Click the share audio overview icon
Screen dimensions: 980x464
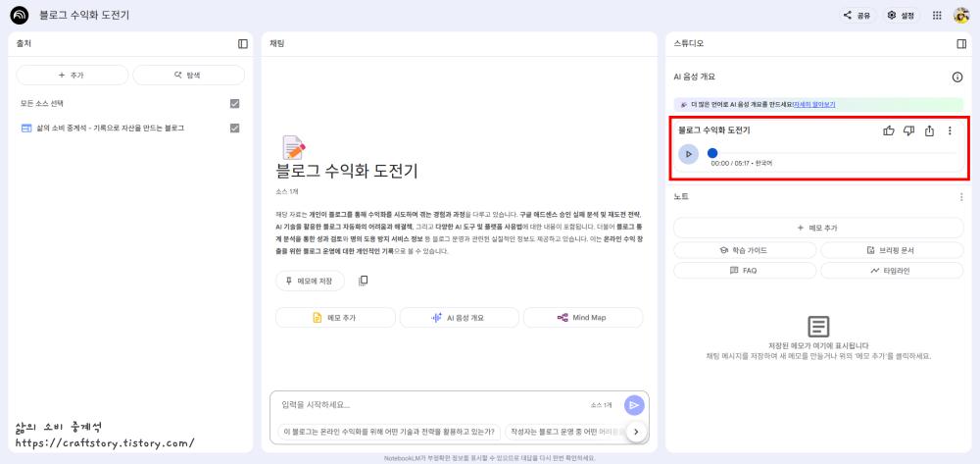[x=929, y=130]
